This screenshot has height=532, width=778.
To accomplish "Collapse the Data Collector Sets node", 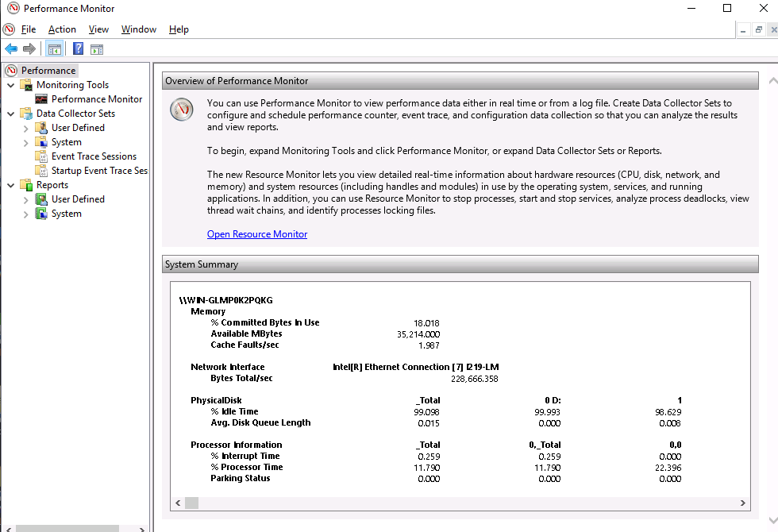I will [x=10, y=114].
